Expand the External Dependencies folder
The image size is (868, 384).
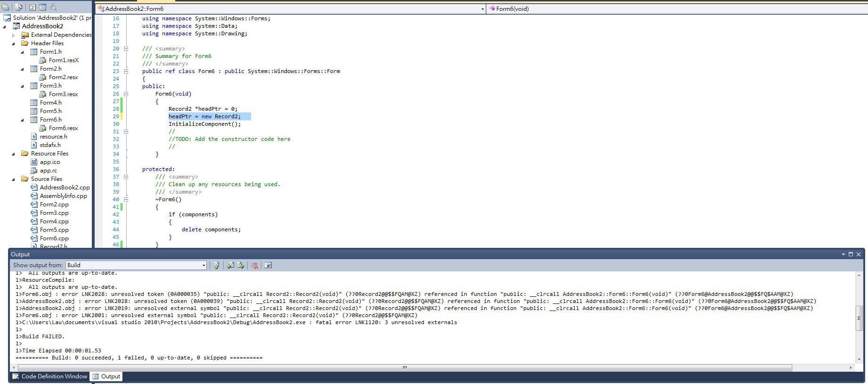pos(14,35)
